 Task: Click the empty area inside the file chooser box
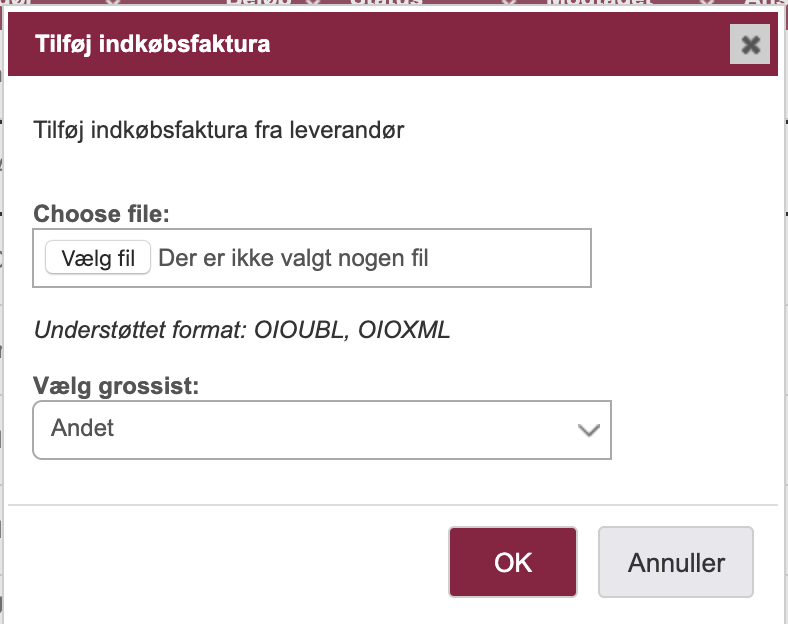508,258
